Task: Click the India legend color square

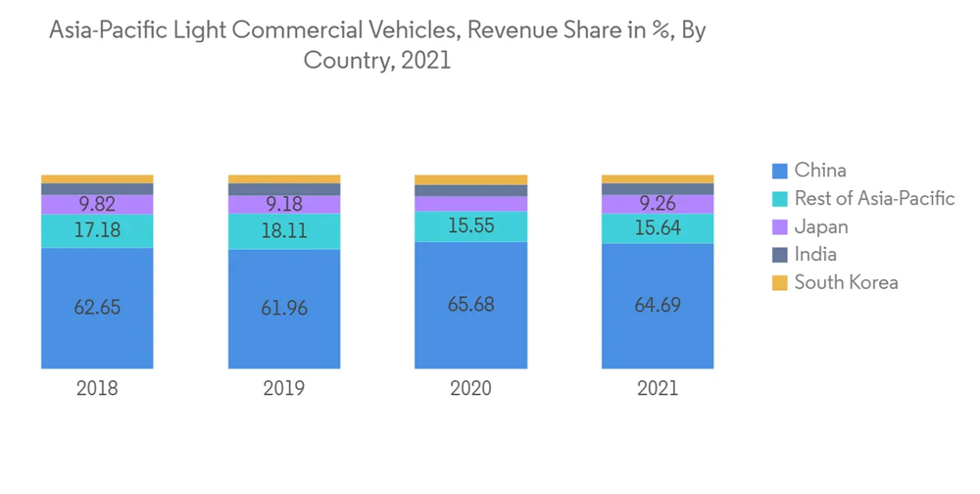Action: pyautogui.click(x=780, y=255)
